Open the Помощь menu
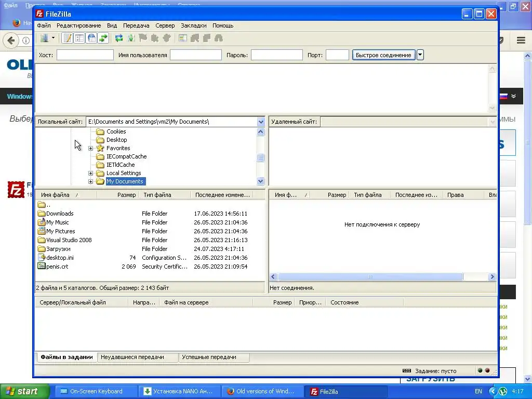Screen dimensions: 532x399 (223, 25)
